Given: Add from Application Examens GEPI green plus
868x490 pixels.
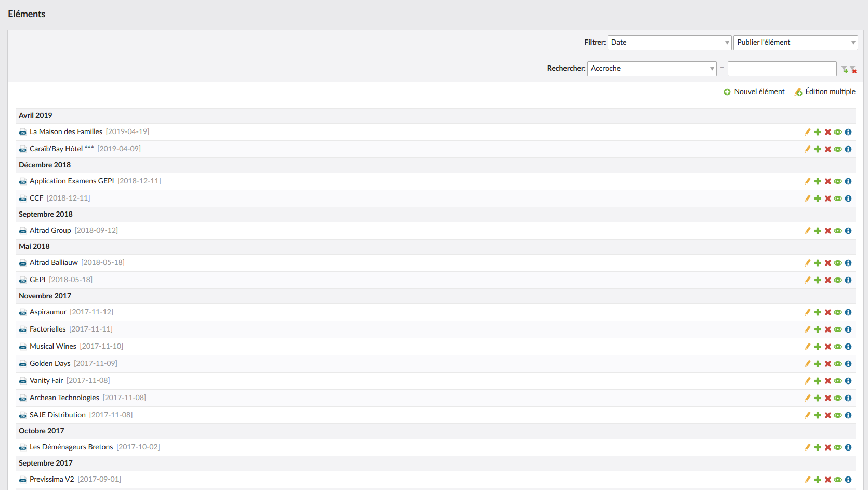Looking at the screenshot, I should pos(818,181).
